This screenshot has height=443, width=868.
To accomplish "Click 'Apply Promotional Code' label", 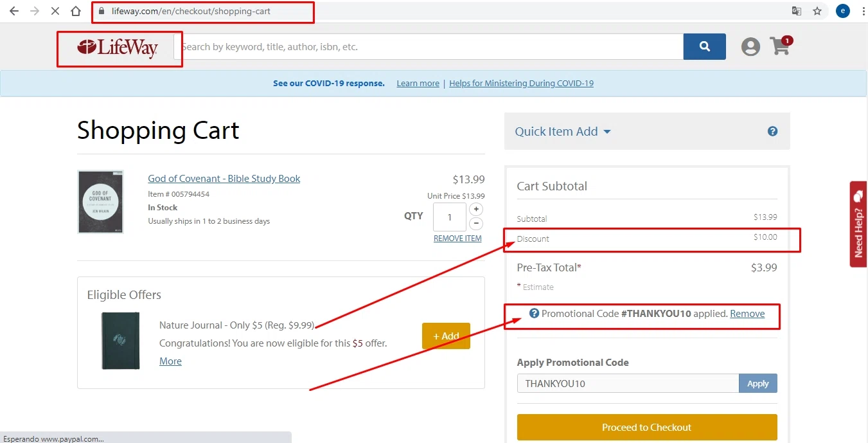I will (x=573, y=363).
